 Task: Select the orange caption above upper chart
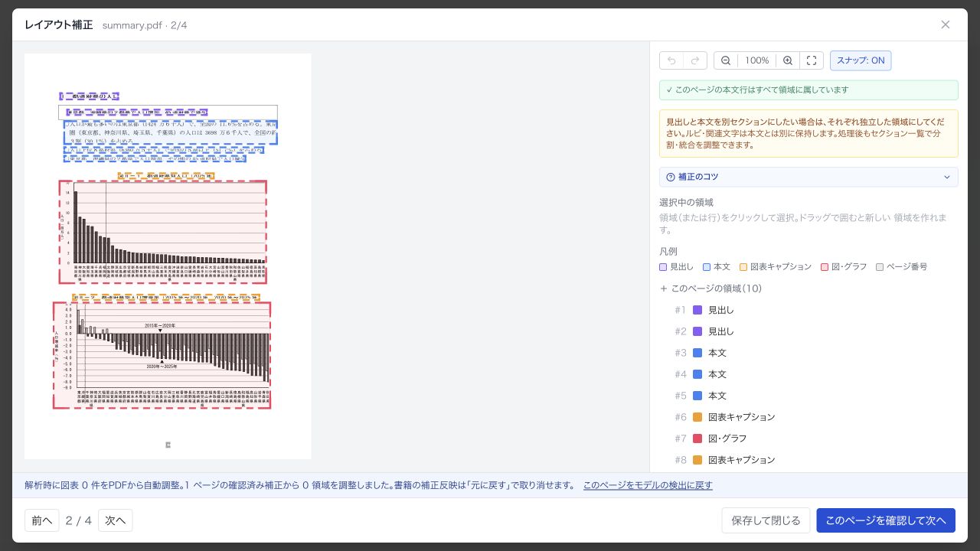tap(166, 176)
